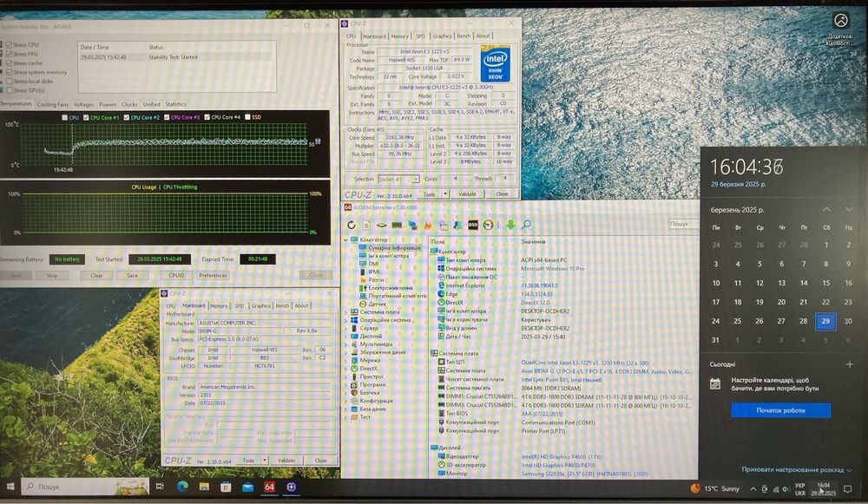
Task: Expand the Операційна система tree node
Action: 346,320
